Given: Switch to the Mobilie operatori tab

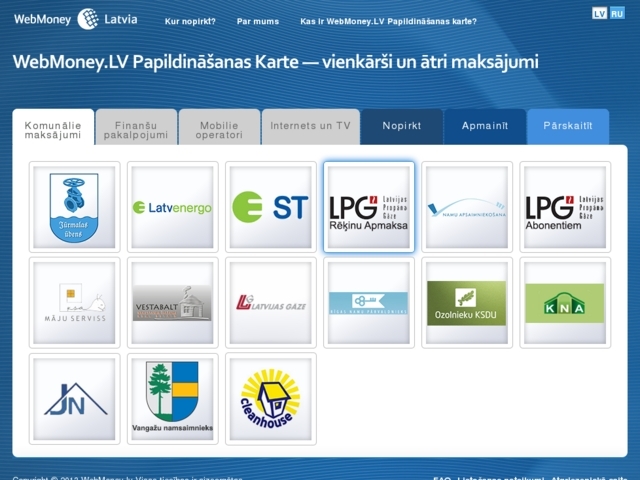Looking at the screenshot, I should (219, 127).
